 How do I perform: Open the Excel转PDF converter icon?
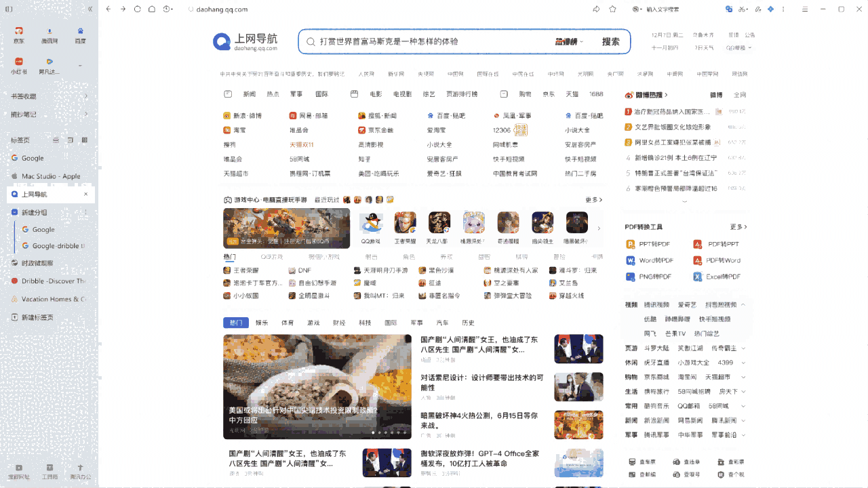[698, 276]
